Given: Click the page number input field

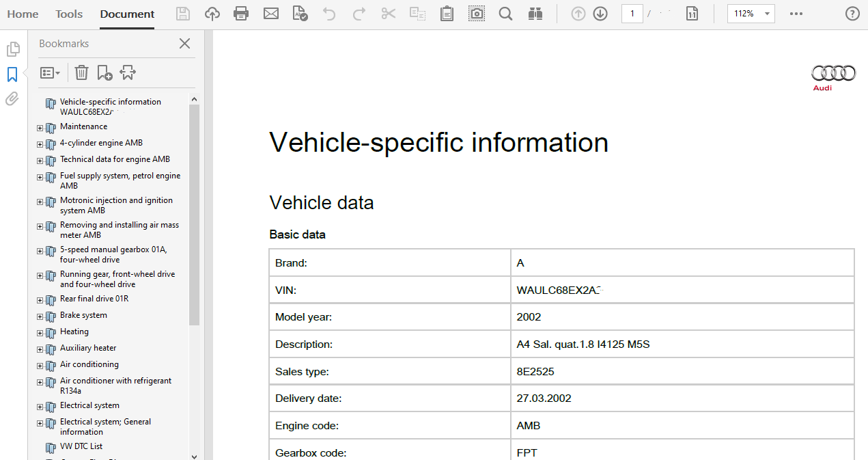Looking at the screenshot, I should click(632, 14).
